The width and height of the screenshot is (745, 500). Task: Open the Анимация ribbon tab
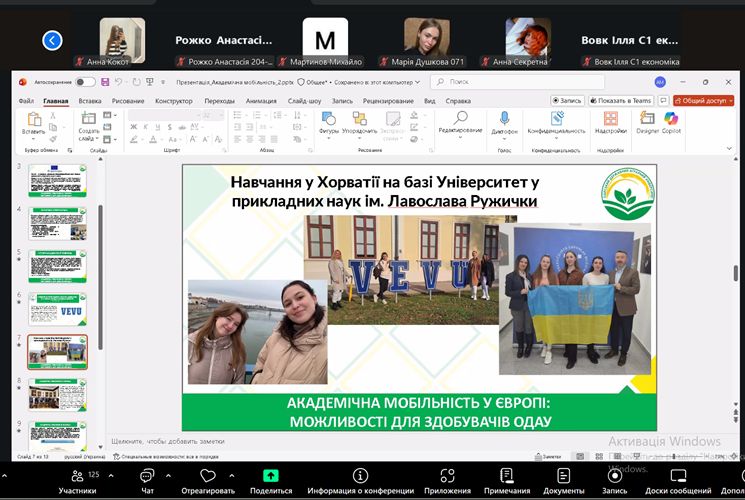tap(261, 101)
